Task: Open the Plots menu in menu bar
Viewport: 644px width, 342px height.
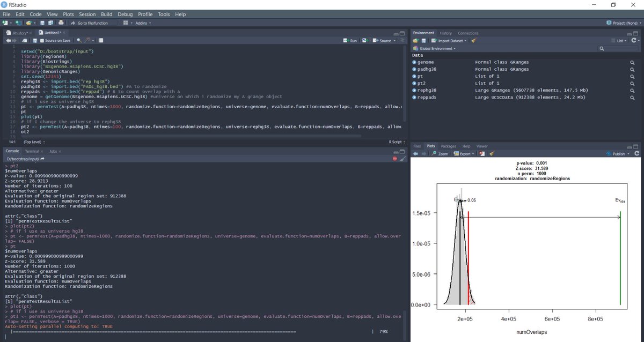Action: [68, 14]
